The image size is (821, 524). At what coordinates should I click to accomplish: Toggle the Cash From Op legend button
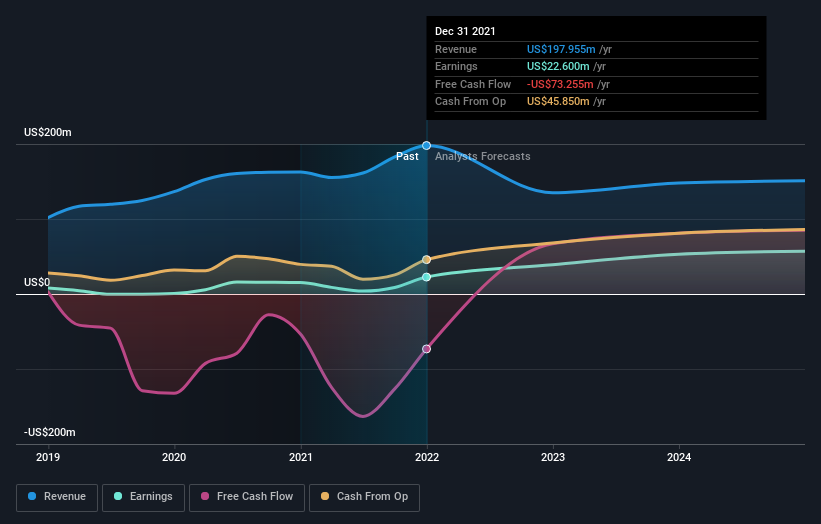pos(364,497)
